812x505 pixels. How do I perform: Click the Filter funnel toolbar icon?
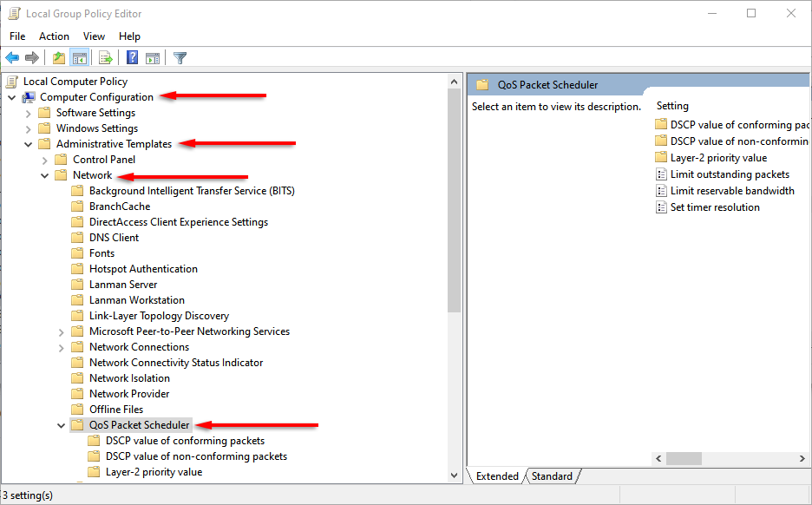coord(180,58)
